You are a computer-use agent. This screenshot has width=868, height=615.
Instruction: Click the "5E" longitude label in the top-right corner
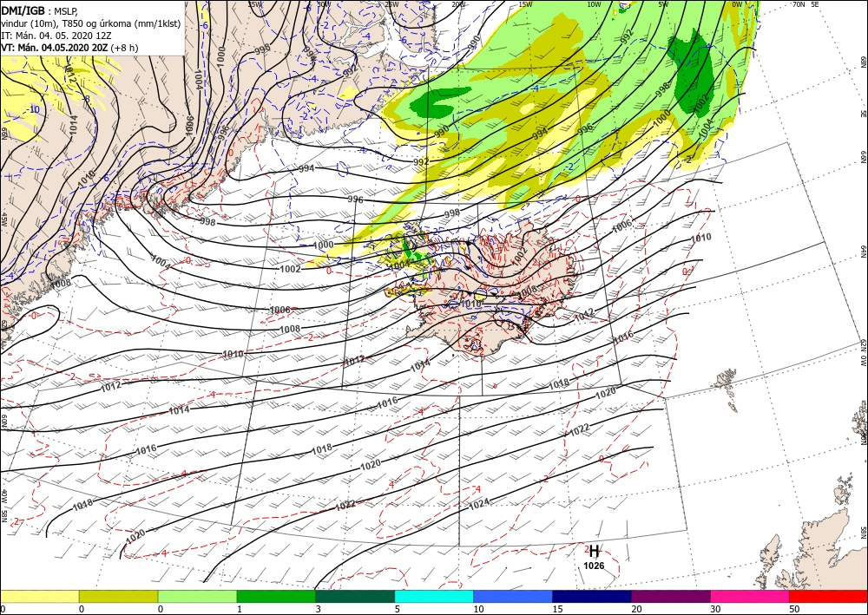coord(815,4)
